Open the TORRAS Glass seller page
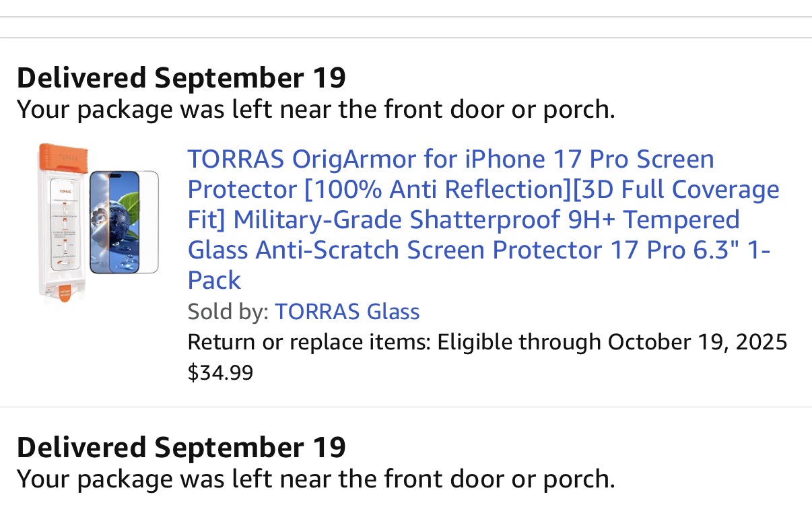The width and height of the screenshot is (812, 507). (347, 312)
